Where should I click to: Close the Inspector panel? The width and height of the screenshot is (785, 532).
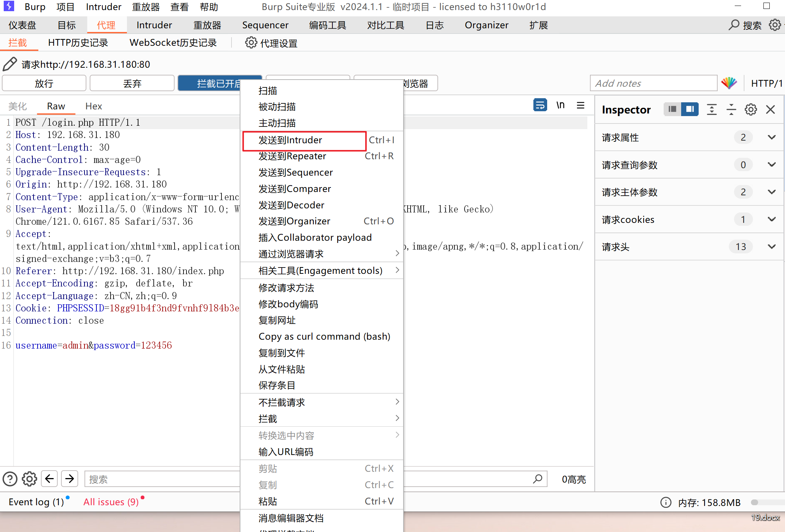(770, 109)
